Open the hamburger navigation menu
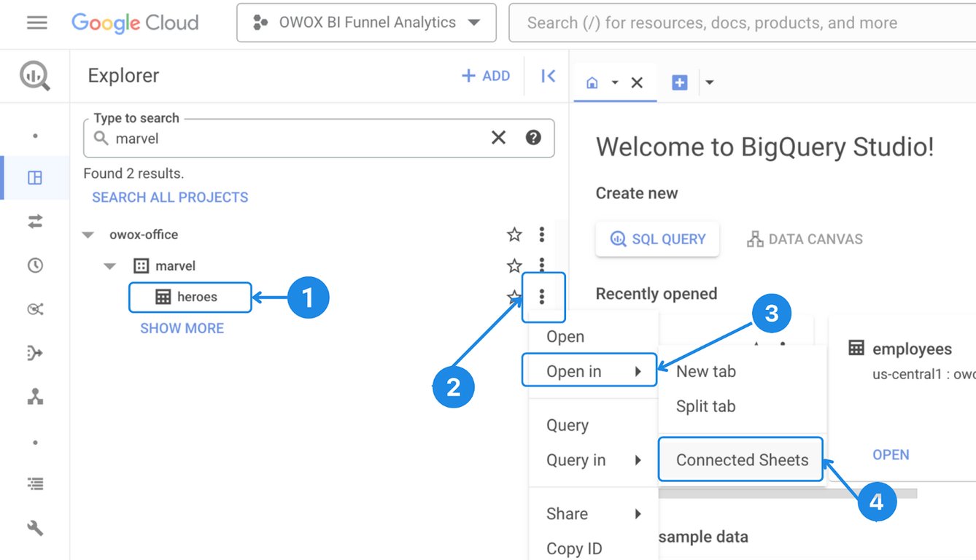Screen dimensions: 976x560 (x=36, y=23)
